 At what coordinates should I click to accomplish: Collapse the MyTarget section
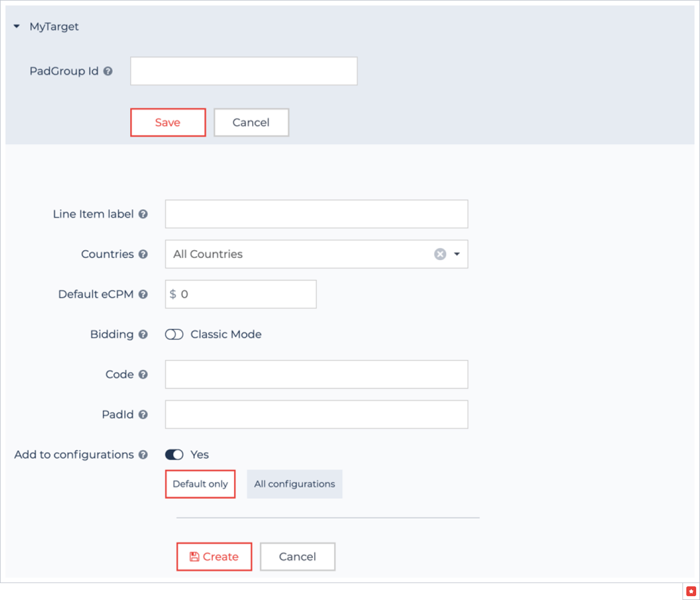17,26
